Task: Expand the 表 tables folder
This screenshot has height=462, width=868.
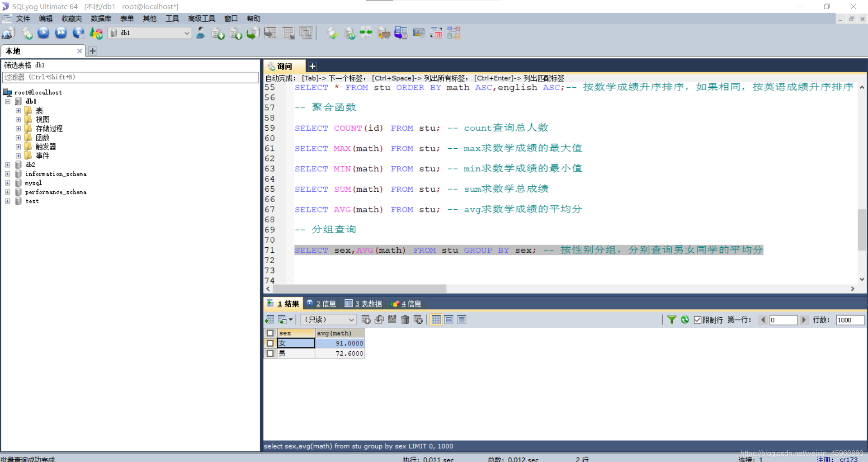Action: 19,110
